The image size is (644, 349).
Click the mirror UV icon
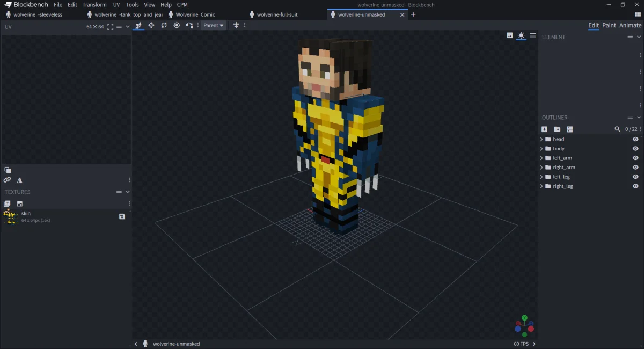tap(20, 180)
